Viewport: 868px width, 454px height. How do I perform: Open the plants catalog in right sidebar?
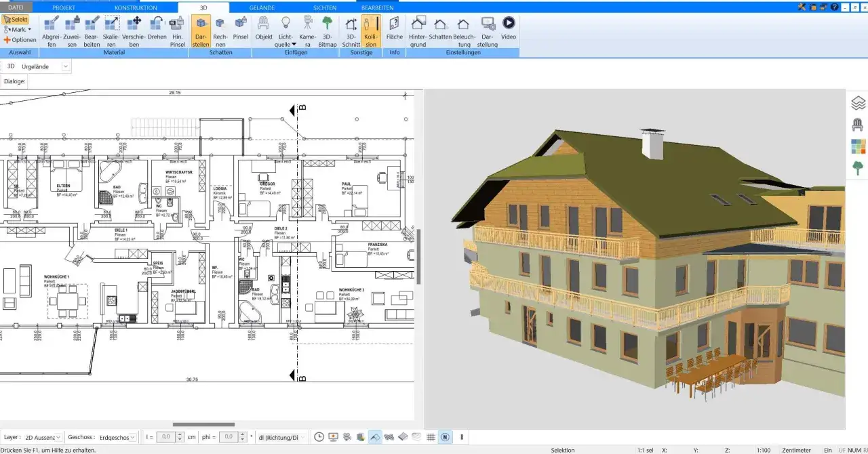[x=858, y=167]
